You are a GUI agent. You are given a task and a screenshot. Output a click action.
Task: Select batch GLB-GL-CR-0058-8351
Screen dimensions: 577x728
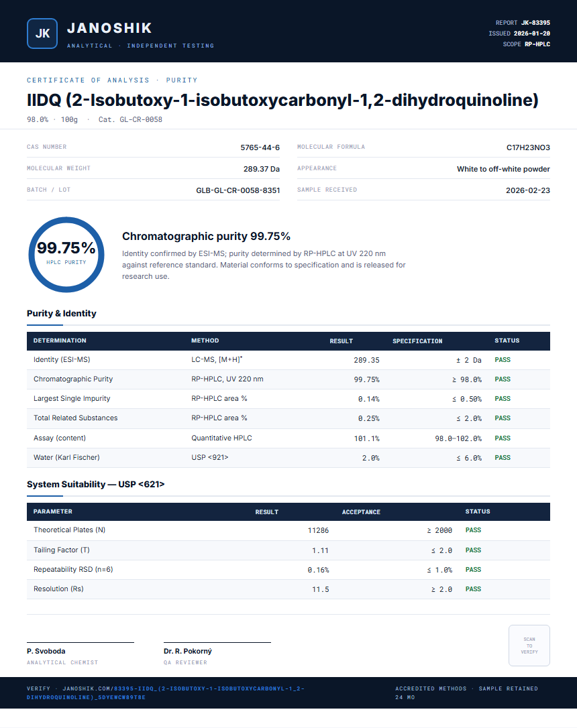click(x=238, y=190)
